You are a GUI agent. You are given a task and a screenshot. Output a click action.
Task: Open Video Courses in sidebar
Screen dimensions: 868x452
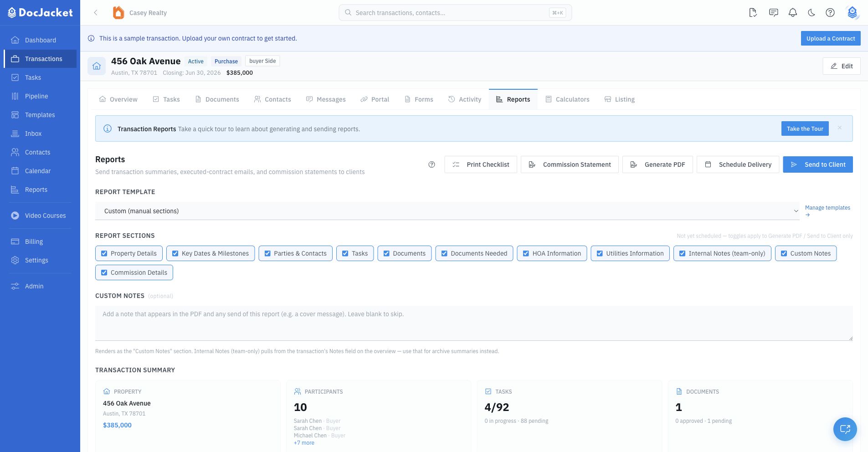(x=40, y=216)
